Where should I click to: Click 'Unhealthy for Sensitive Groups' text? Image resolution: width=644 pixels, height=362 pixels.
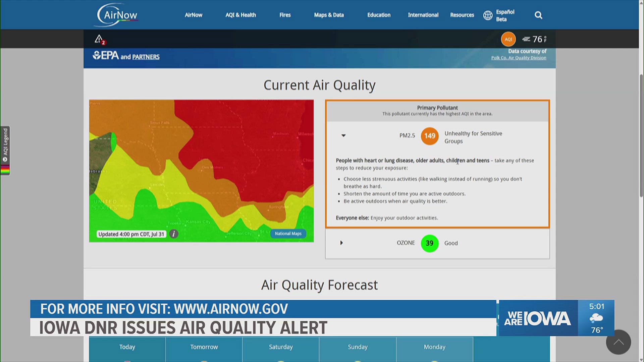click(473, 137)
